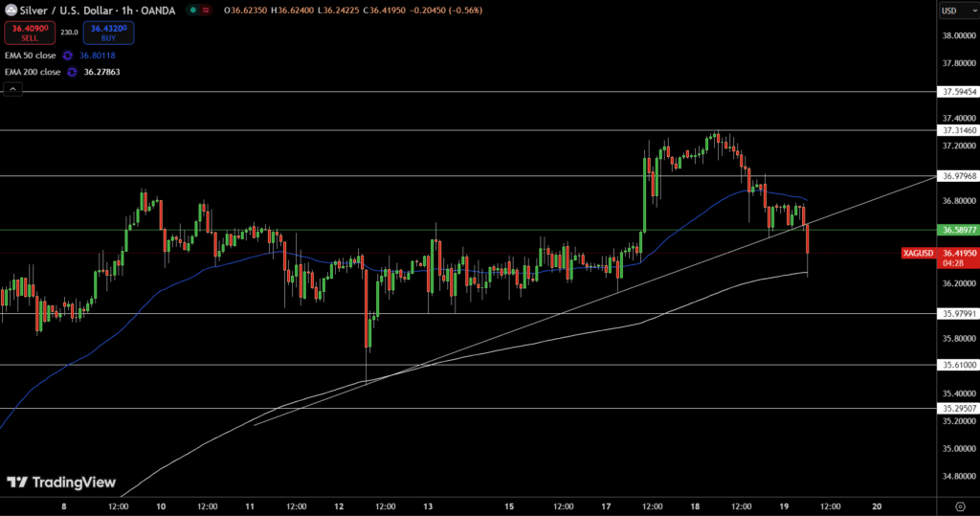Click the 37.31460 price level label
980x516 pixels.
click(x=959, y=131)
